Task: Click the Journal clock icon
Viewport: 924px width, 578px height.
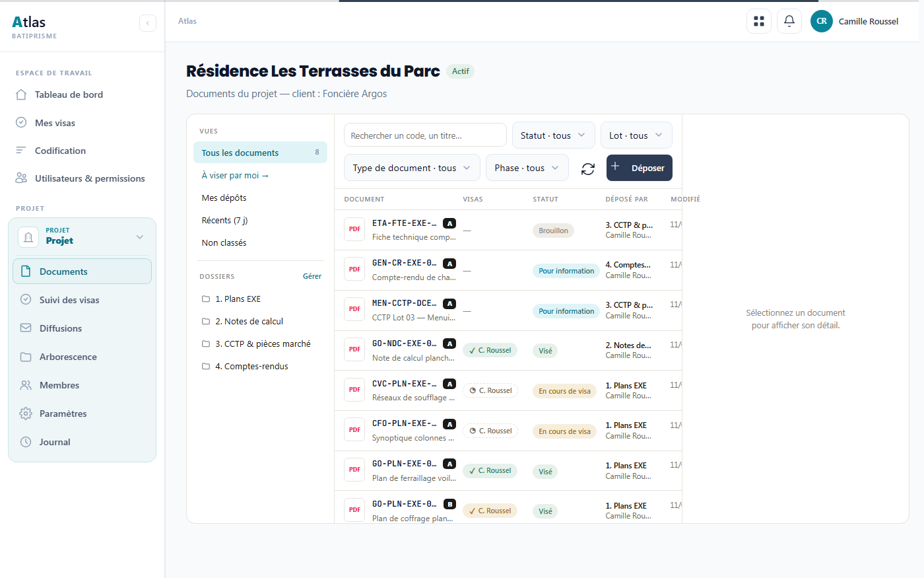Action: click(26, 442)
